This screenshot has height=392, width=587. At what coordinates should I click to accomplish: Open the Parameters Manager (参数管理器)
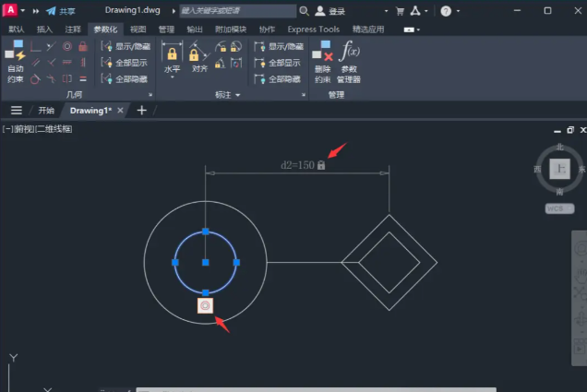click(350, 61)
